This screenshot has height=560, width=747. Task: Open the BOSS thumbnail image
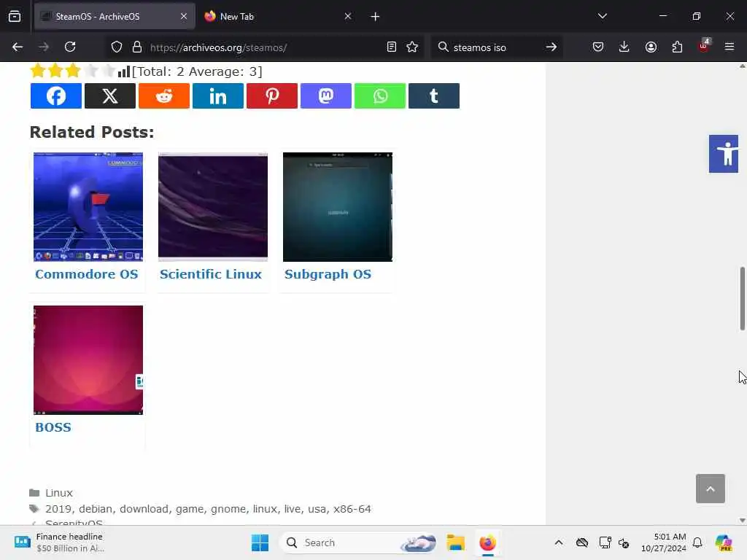88,360
